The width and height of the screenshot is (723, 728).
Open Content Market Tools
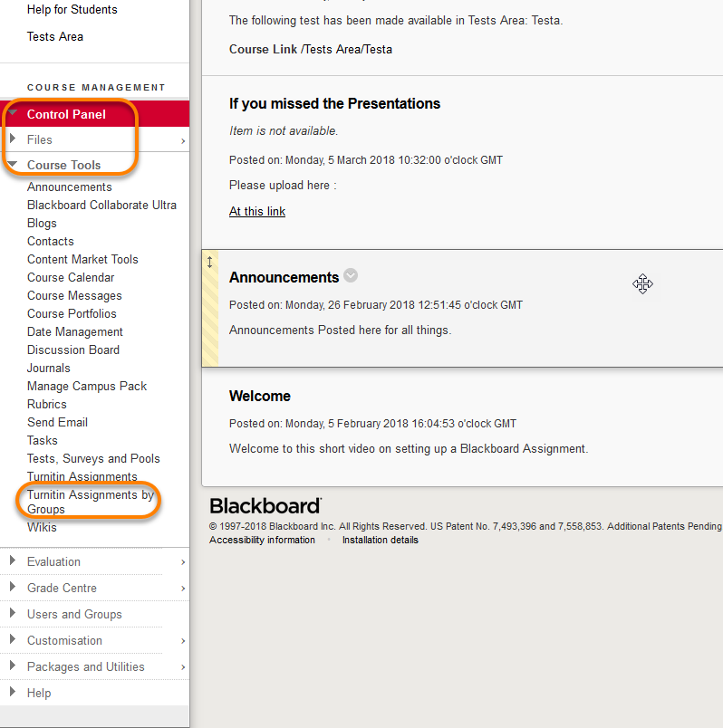tap(82, 259)
